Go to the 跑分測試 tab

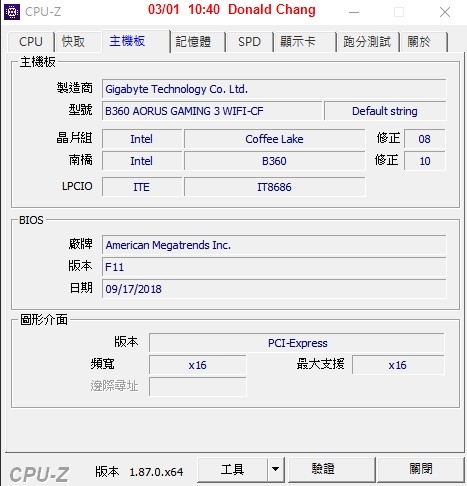[367, 42]
